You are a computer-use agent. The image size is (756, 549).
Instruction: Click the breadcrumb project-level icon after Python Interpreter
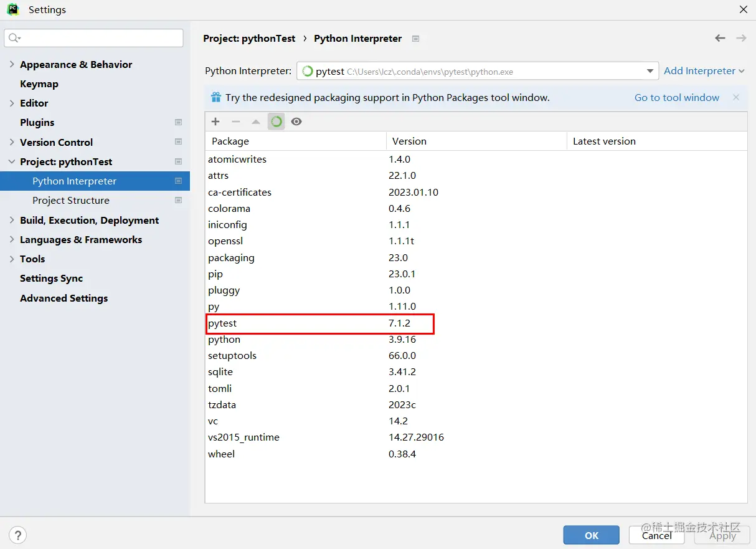tap(416, 39)
